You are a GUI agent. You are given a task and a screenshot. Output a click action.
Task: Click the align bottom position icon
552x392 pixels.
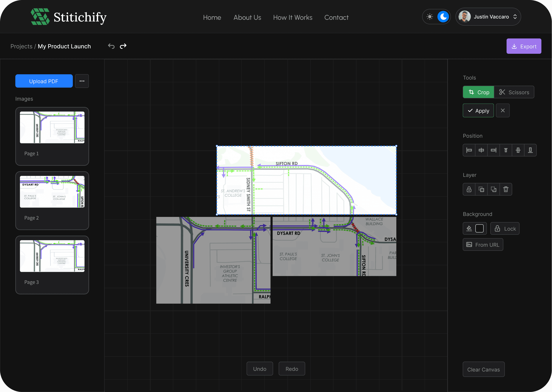[530, 150]
